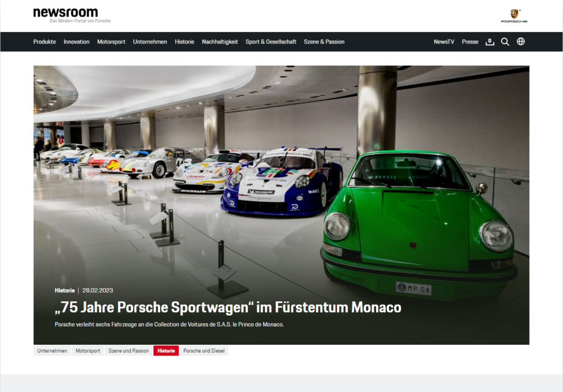Click the Porsche crest logo
Screen dimensions: 563x392
click(515, 15)
